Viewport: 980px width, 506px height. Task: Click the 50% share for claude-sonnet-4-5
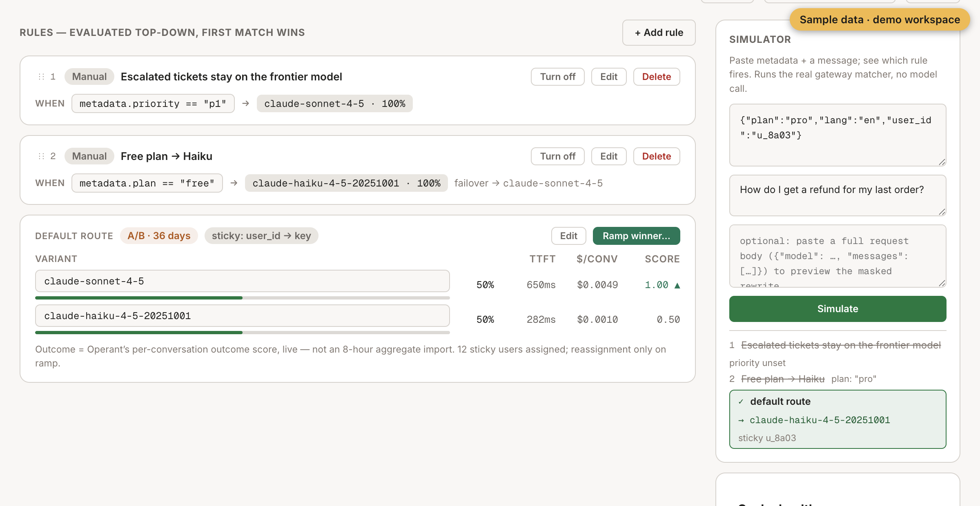click(485, 285)
